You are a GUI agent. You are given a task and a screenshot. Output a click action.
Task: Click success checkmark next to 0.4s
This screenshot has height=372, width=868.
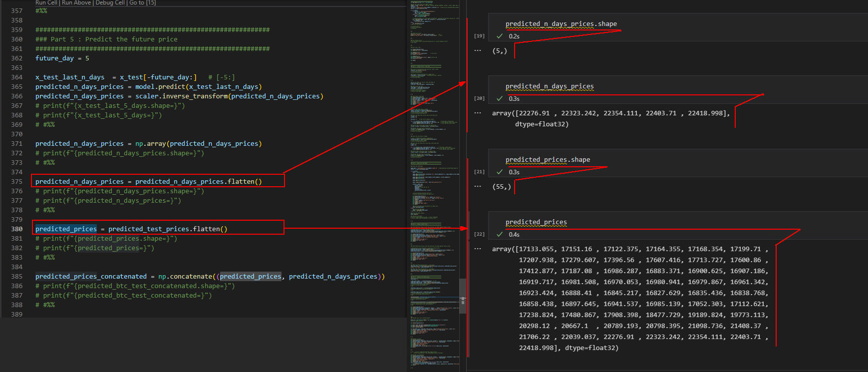tap(500, 234)
